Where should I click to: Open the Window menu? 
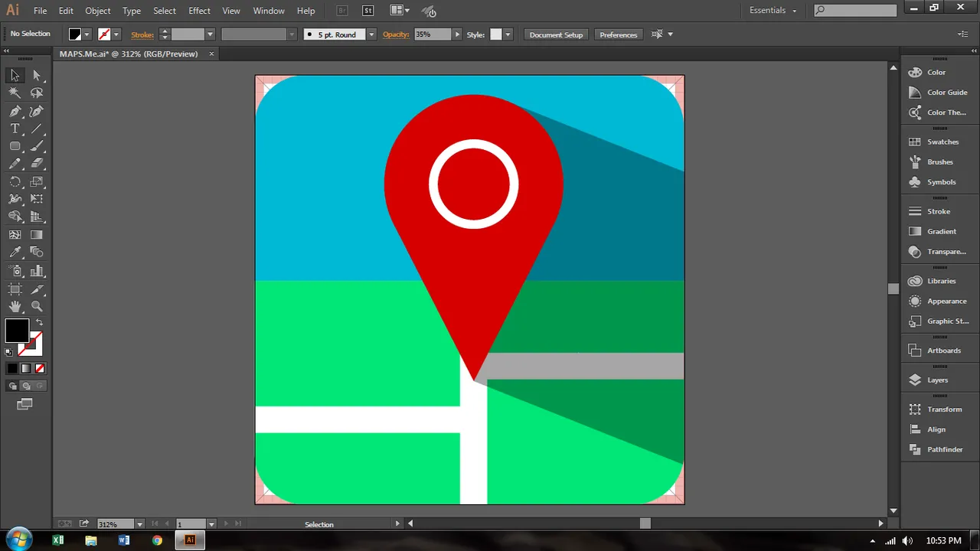point(269,11)
